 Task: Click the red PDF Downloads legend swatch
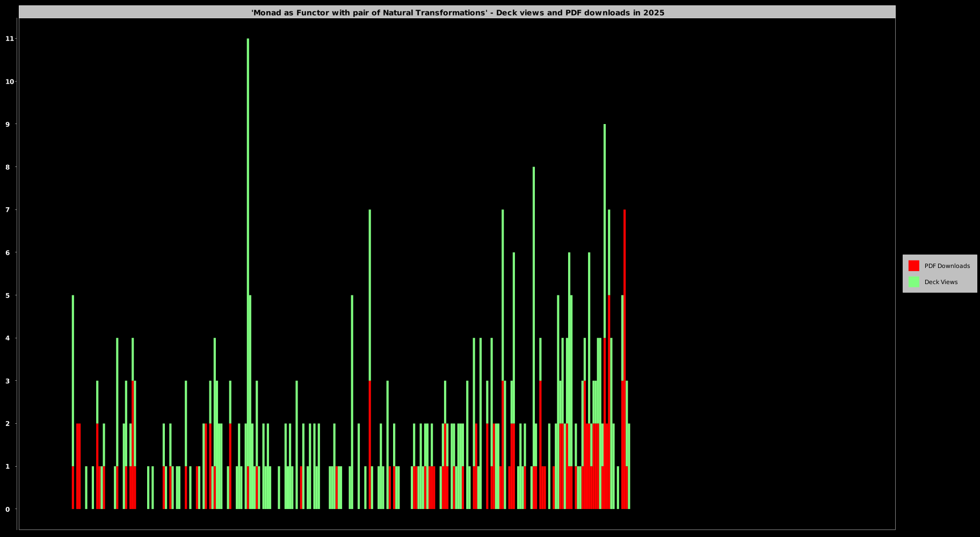(x=913, y=266)
